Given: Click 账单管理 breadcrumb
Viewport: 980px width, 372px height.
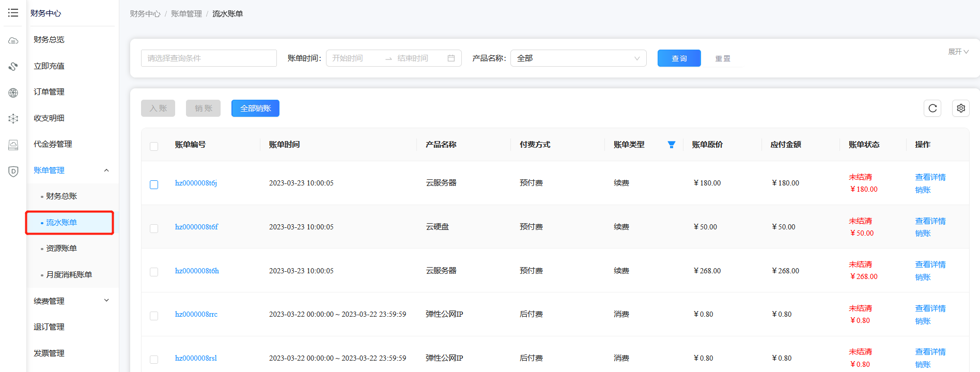Looking at the screenshot, I should pyautogui.click(x=186, y=14).
